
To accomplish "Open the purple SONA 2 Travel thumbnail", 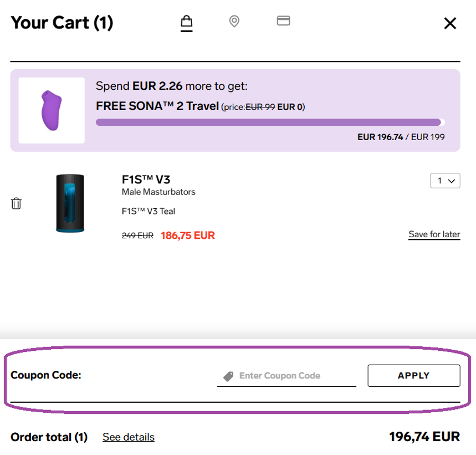I will click(x=51, y=110).
